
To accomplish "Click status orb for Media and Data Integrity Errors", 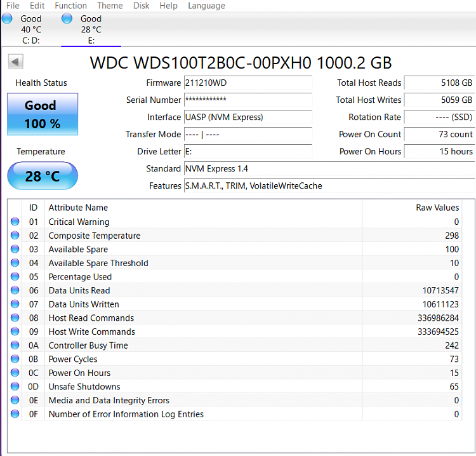I will 15,400.
